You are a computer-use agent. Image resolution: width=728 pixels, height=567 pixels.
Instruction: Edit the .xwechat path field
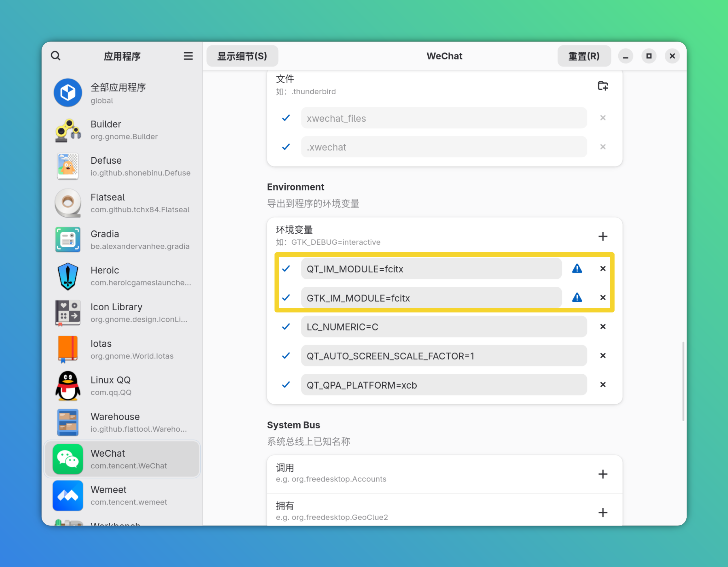pos(444,147)
